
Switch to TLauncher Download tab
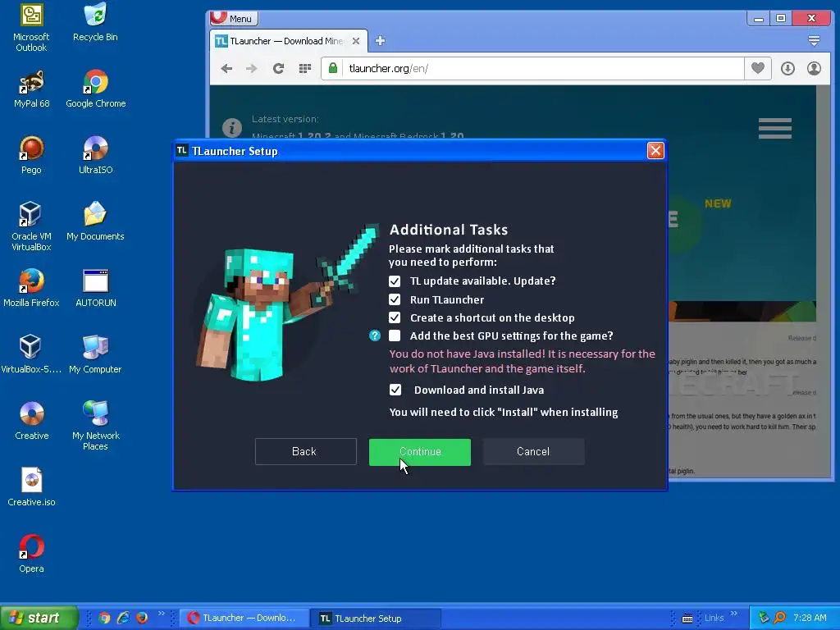(288, 41)
